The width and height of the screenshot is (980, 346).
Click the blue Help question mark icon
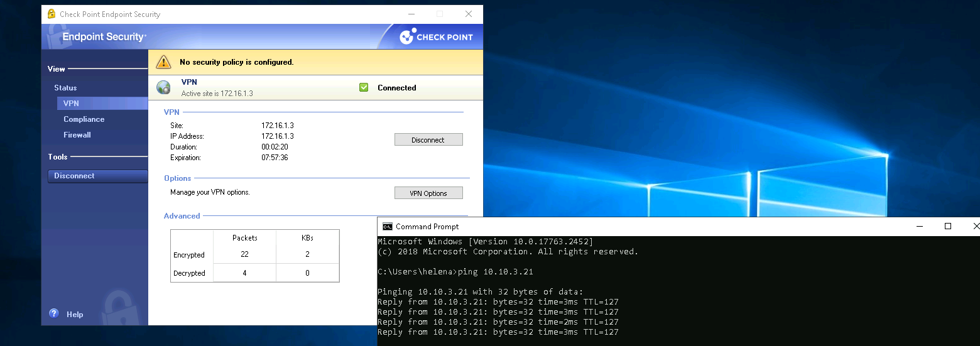[x=54, y=313]
